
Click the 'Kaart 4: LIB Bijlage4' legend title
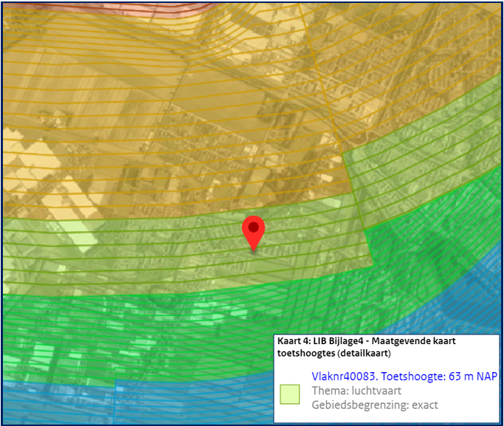(x=367, y=347)
